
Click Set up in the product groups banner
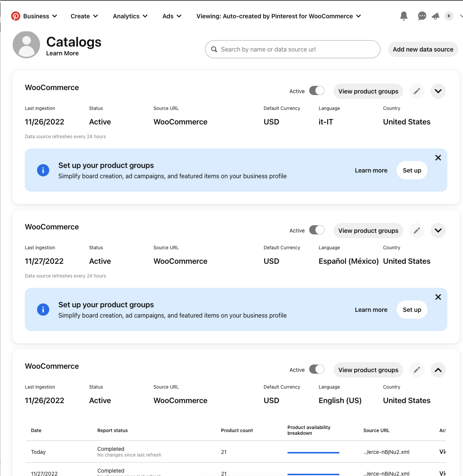click(x=411, y=170)
